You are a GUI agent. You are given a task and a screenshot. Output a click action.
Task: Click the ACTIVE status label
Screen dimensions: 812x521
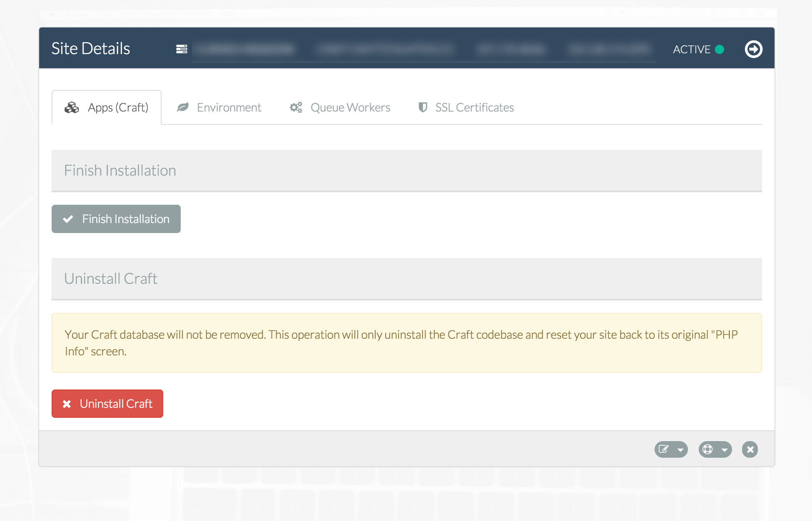pyautogui.click(x=692, y=50)
